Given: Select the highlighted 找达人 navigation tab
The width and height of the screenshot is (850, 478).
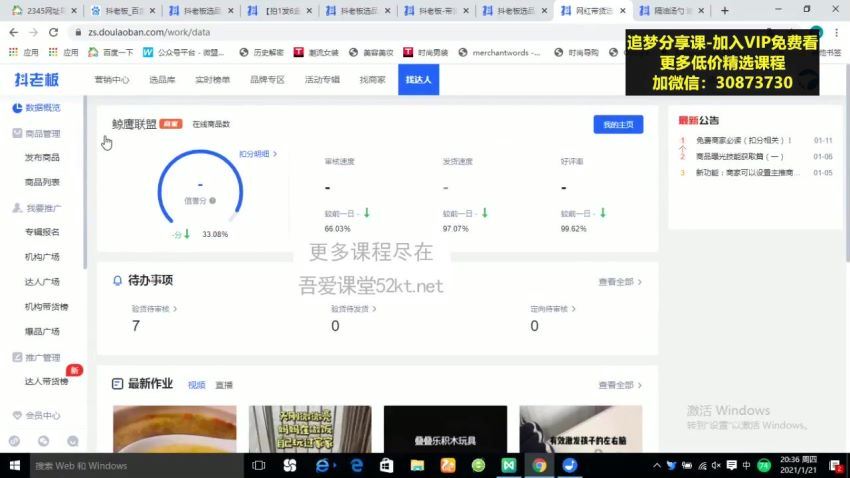Looking at the screenshot, I should click(x=418, y=80).
